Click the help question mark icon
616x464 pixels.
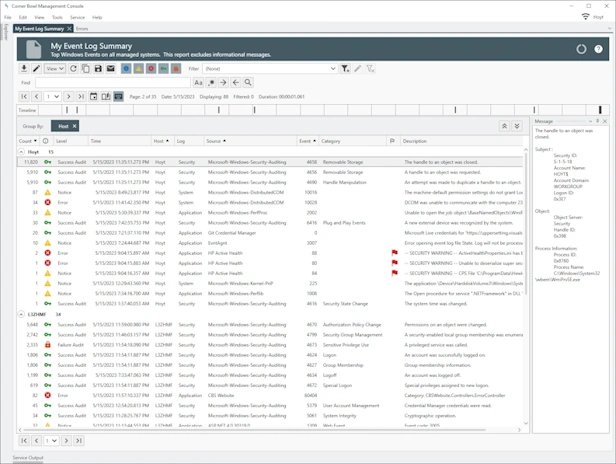pyautogui.click(x=598, y=49)
